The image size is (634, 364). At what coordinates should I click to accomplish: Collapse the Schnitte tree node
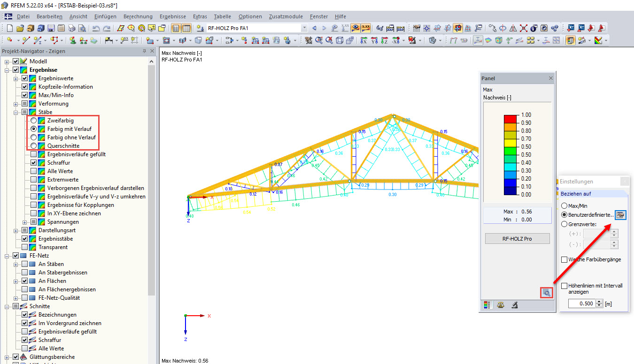7,306
